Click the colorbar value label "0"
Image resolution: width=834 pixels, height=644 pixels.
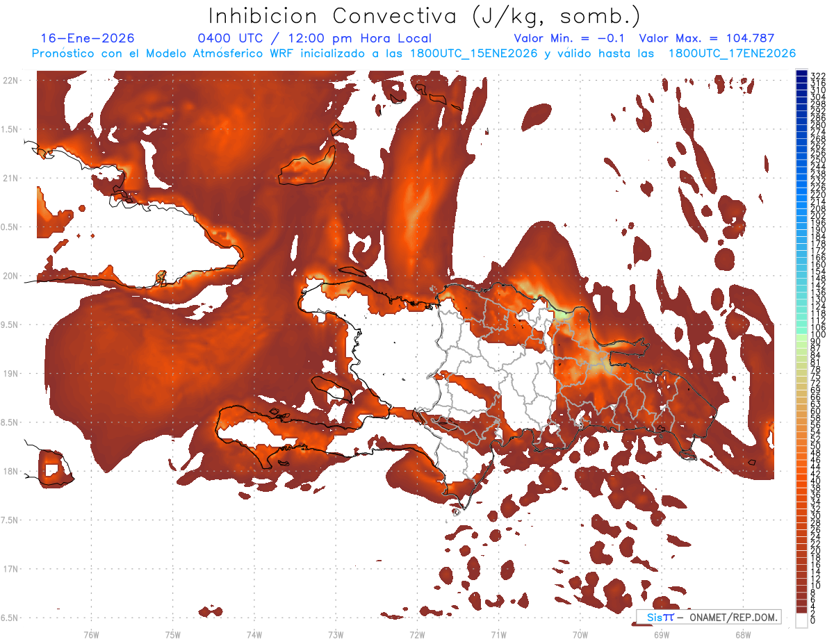[x=814, y=620]
